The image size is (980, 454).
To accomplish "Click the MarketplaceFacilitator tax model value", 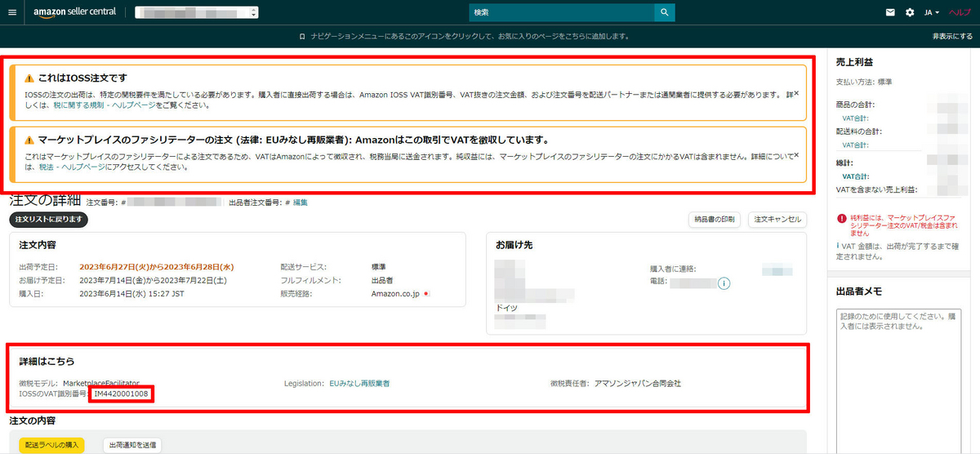I will pos(100,383).
